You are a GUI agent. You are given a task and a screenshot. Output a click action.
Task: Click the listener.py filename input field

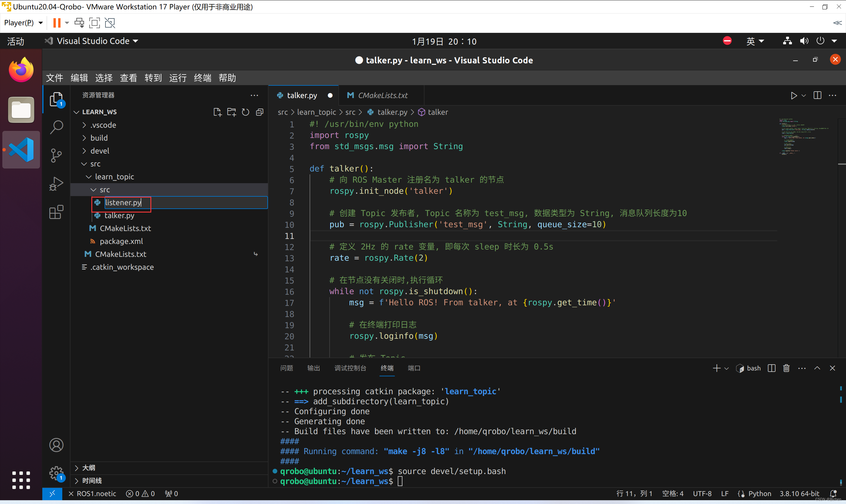(186, 203)
